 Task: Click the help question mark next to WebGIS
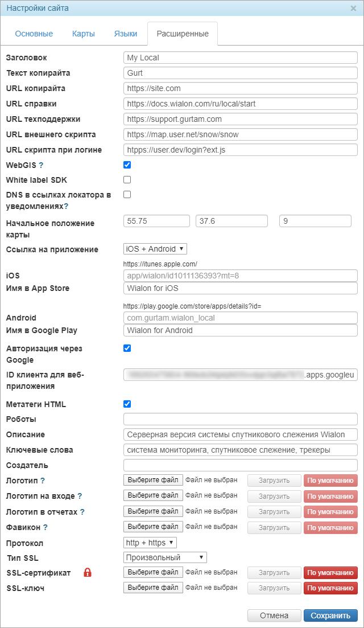(41, 165)
